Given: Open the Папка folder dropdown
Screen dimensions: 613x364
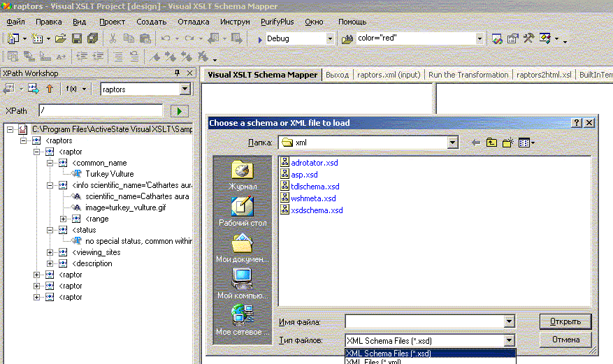Looking at the screenshot, I should pos(452,143).
